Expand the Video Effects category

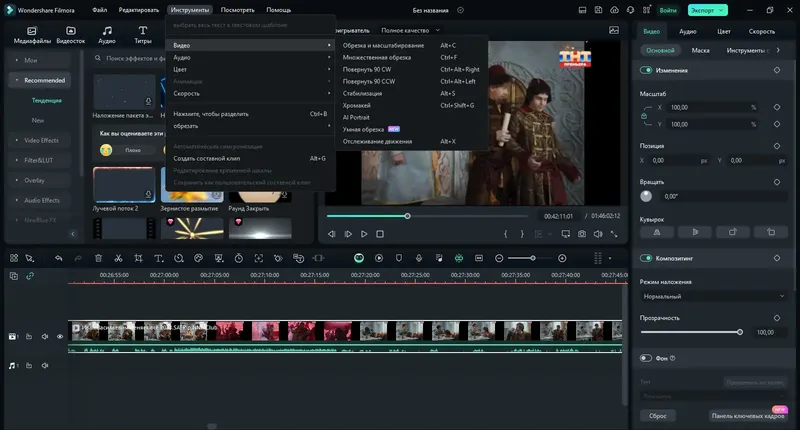41,140
